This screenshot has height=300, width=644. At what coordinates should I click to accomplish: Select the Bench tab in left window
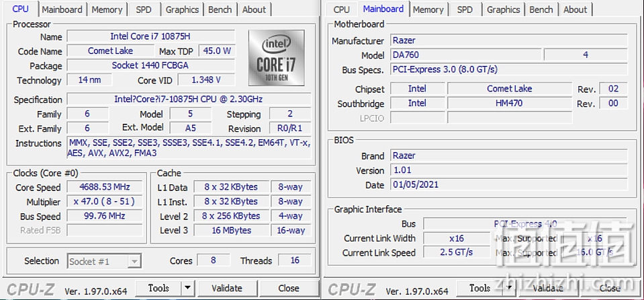[220, 9]
